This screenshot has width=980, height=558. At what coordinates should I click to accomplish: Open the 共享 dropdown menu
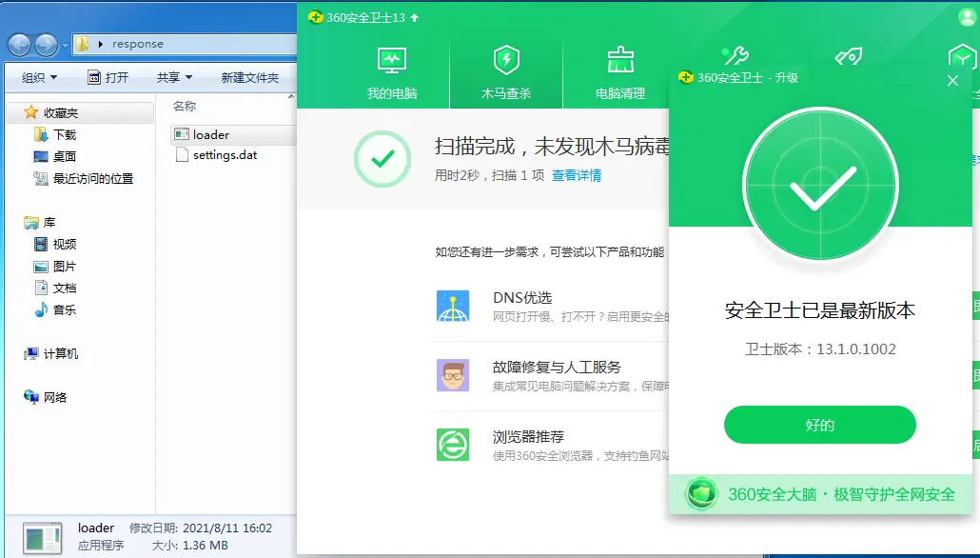pyautogui.click(x=174, y=77)
